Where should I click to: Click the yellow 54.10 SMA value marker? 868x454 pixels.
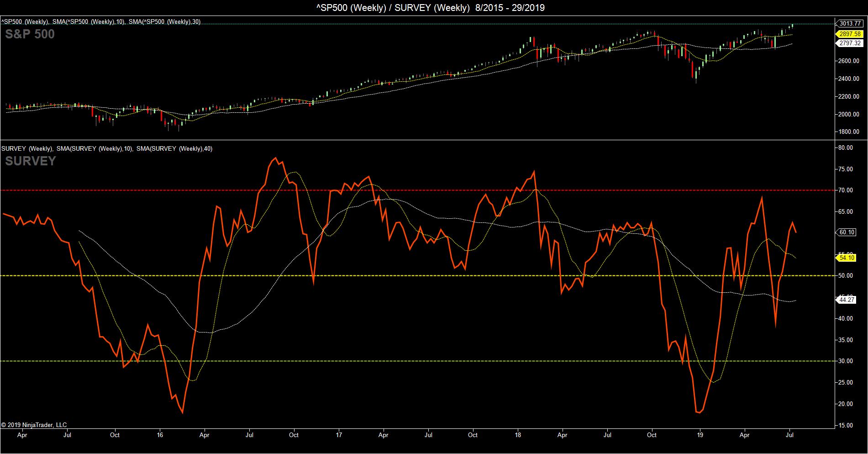coord(847,258)
